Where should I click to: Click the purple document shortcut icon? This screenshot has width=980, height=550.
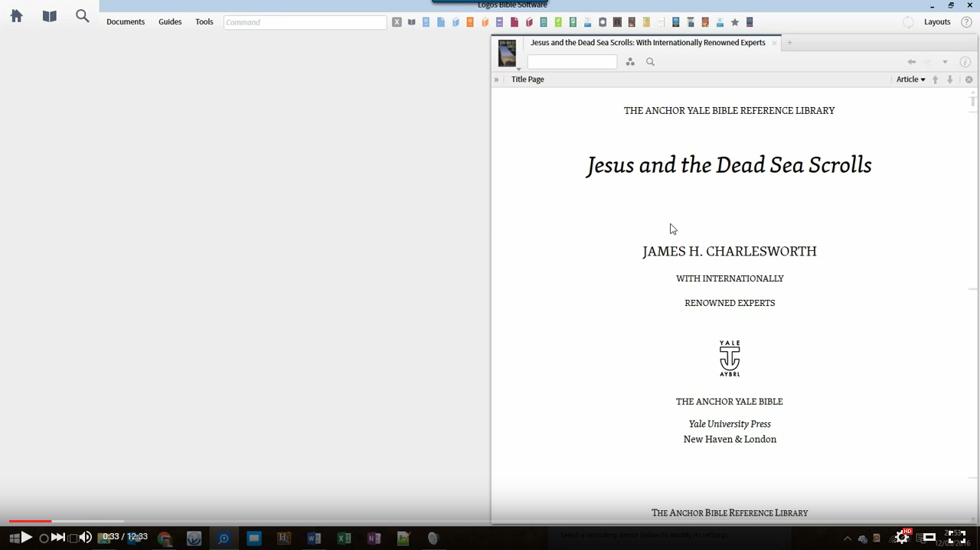(499, 22)
